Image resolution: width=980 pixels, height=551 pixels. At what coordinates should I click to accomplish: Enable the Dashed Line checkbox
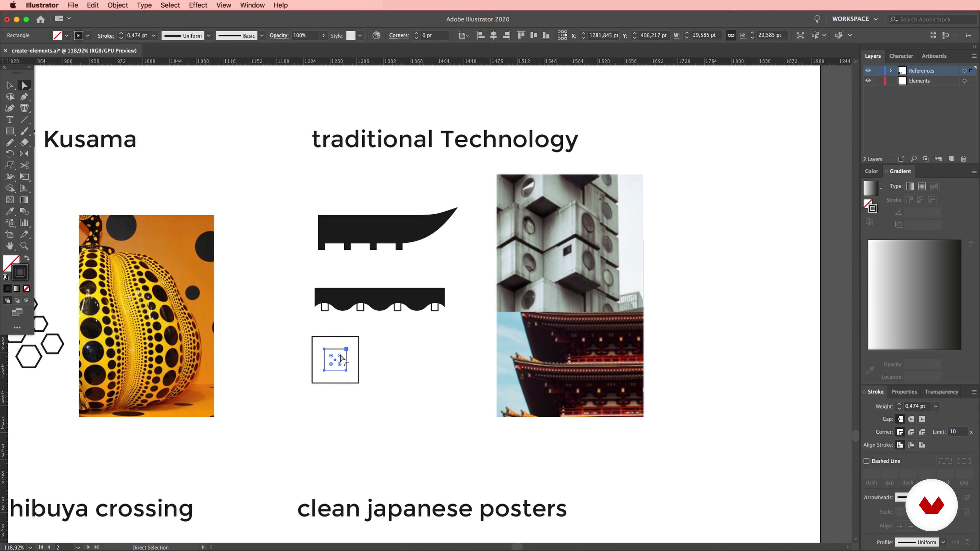[867, 461]
